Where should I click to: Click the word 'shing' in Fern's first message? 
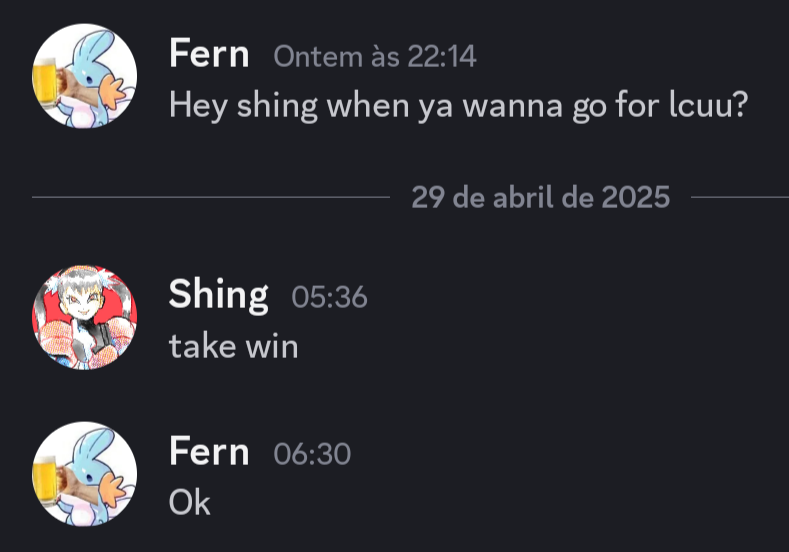pos(277,106)
